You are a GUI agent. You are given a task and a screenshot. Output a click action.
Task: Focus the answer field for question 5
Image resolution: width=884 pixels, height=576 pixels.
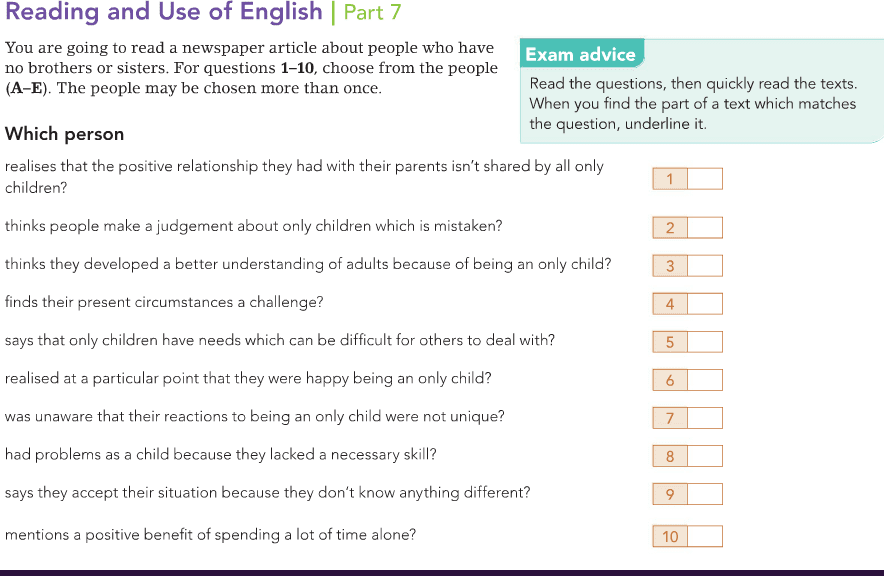coord(704,341)
